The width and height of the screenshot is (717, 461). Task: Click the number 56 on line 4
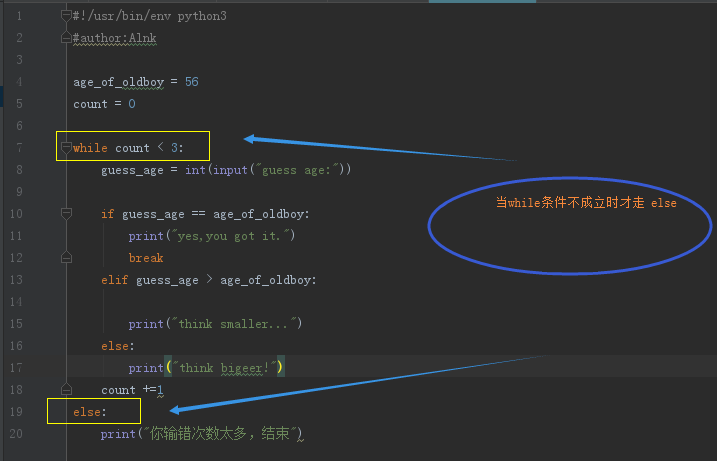[192, 82]
